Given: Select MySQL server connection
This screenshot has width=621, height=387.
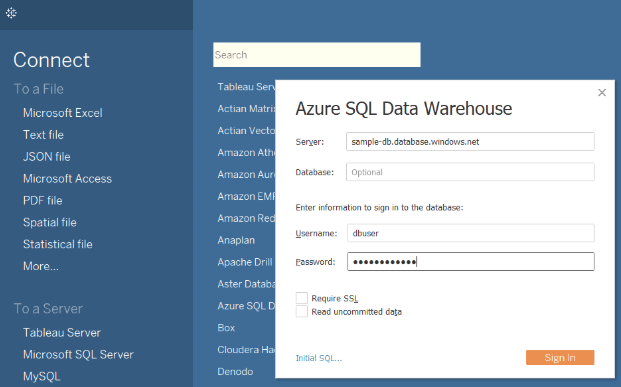Looking at the screenshot, I should click(x=41, y=376).
